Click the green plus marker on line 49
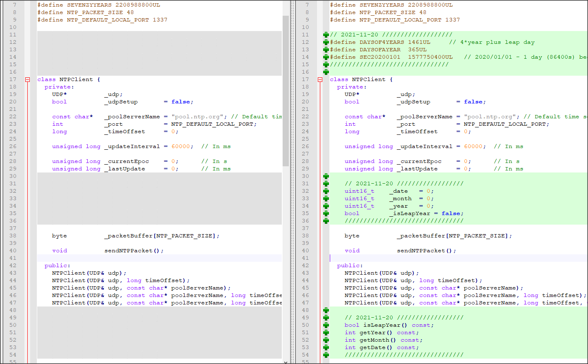The width and height of the screenshot is (588, 364). 326,318
